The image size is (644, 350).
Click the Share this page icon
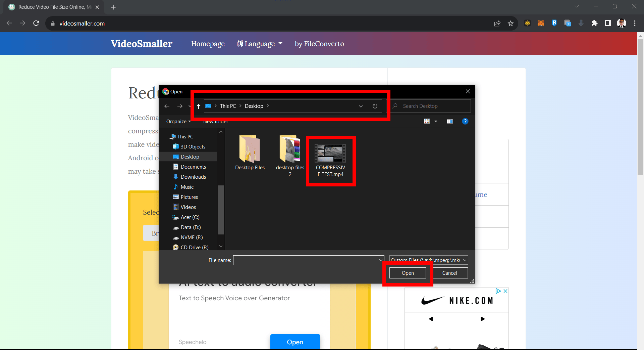497,23
